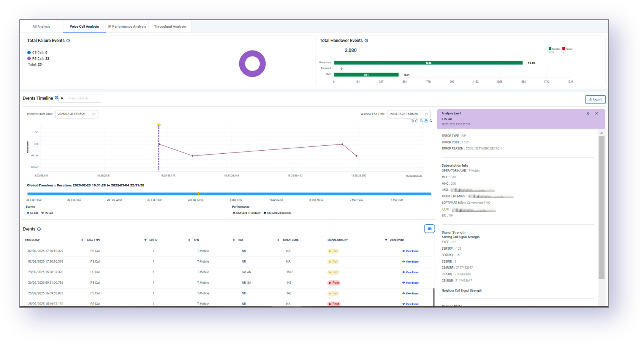Click the zoom out chart icon
The image size is (644, 343).
pyautogui.click(x=417, y=121)
